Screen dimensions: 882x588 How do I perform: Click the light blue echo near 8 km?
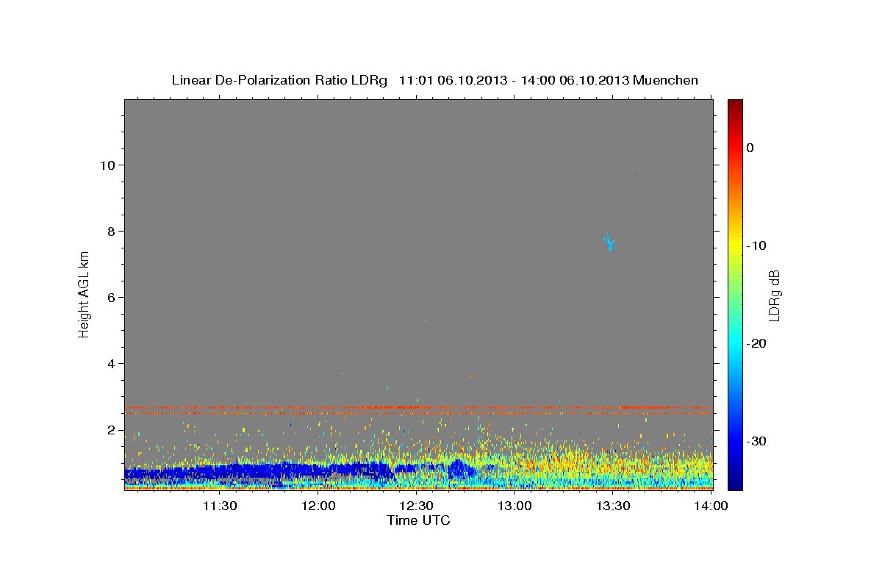click(609, 242)
